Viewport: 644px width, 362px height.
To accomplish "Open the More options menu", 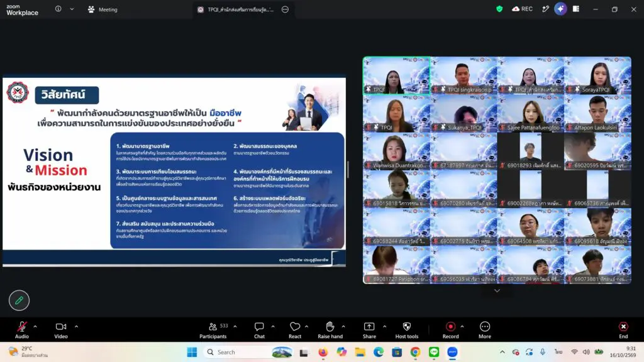I will pyautogui.click(x=485, y=330).
